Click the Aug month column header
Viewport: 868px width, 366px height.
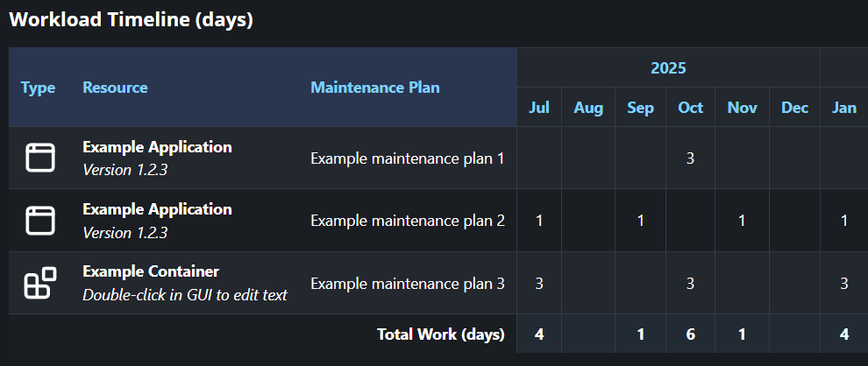click(588, 107)
